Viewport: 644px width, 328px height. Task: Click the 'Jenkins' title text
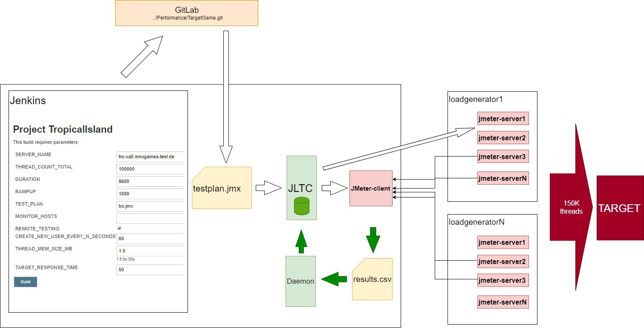click(x=28, y=101)
